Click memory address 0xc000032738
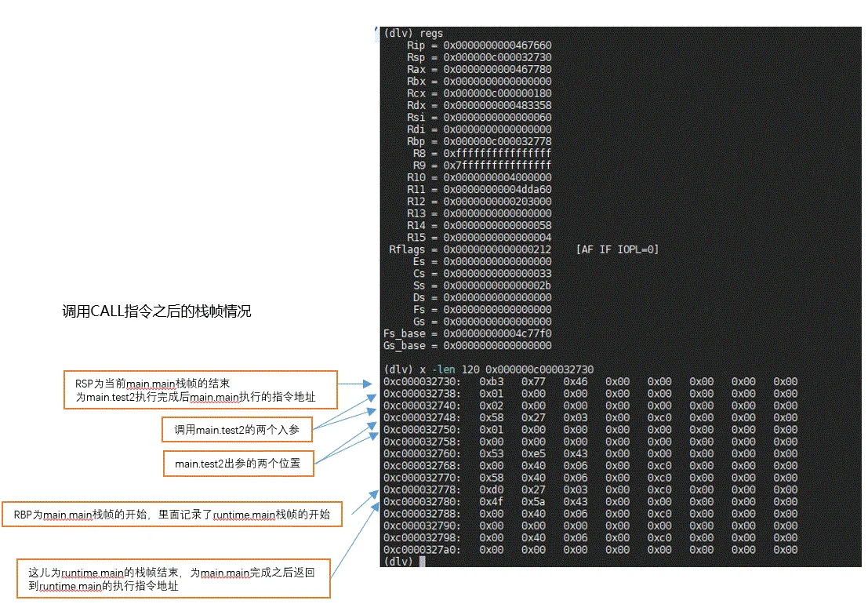This screenshot has height=604, width=868. (421, 394)
